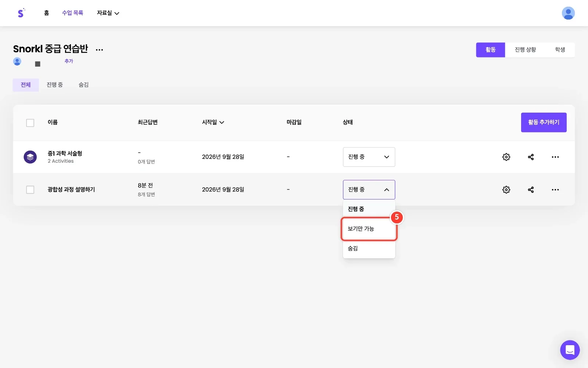Select 보기만 가능 status option
This screenshot has height=368, width=588.
(x=369, y=229)
